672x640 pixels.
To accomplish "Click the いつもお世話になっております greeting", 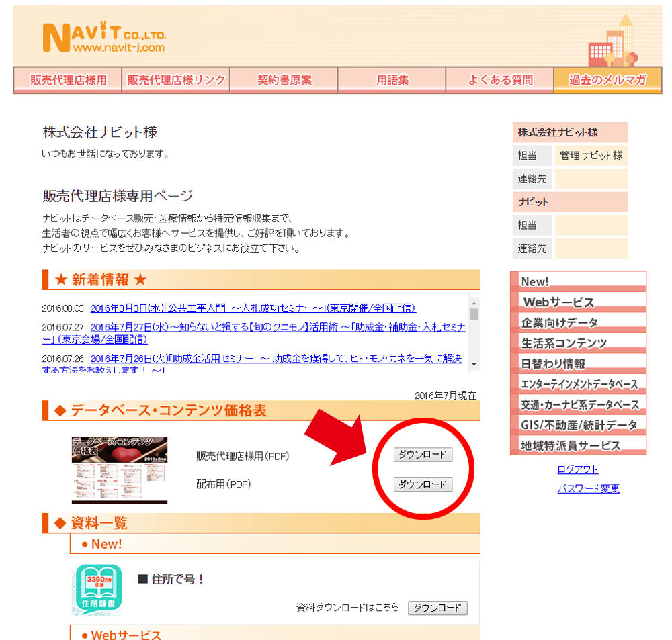I will pyautogui.click(x=106, y=154).
